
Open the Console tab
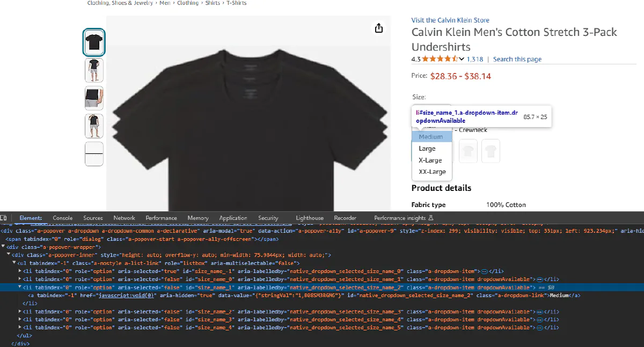(x=63, y=218)
